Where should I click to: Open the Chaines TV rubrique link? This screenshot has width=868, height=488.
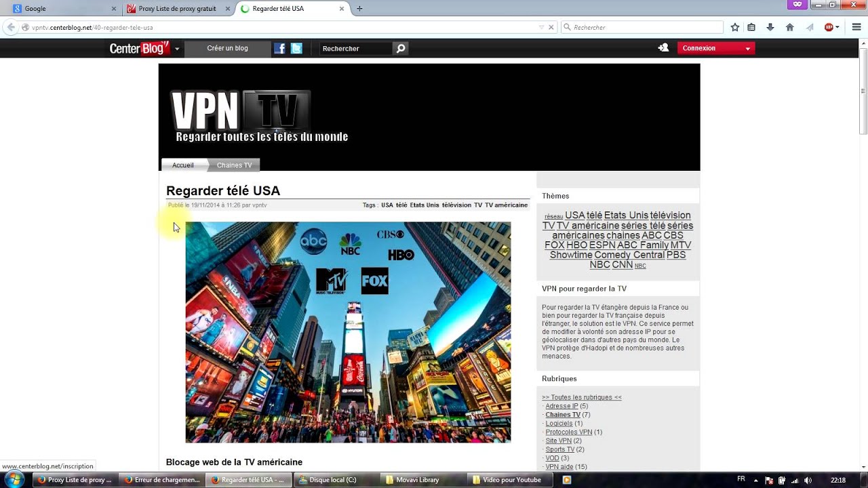click(563, 415)
